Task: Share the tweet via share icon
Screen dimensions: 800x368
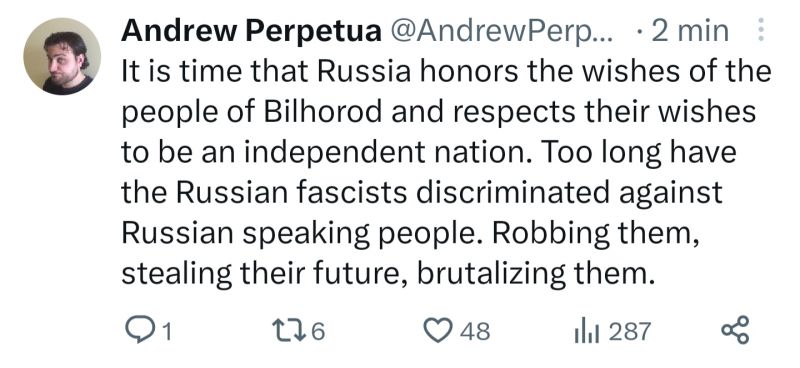Action: (x=735, y=330)
